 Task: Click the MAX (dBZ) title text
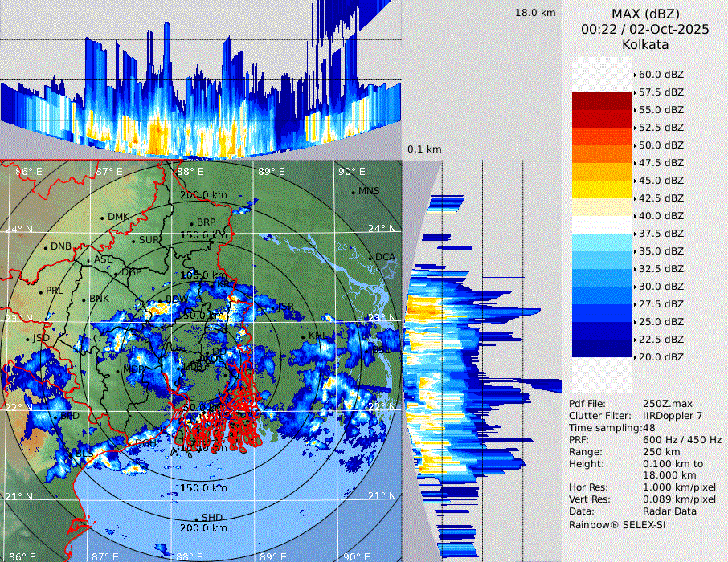point(644,14)
